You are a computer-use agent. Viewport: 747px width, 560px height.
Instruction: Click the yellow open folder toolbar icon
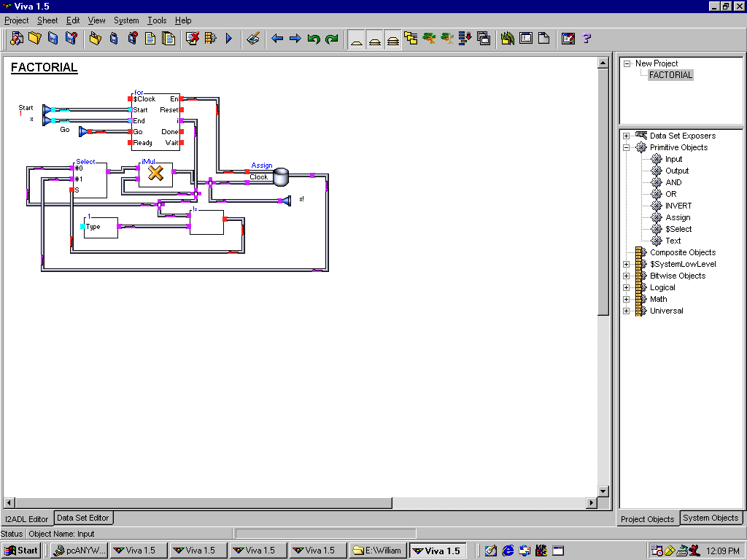click(x=34, y=39)
